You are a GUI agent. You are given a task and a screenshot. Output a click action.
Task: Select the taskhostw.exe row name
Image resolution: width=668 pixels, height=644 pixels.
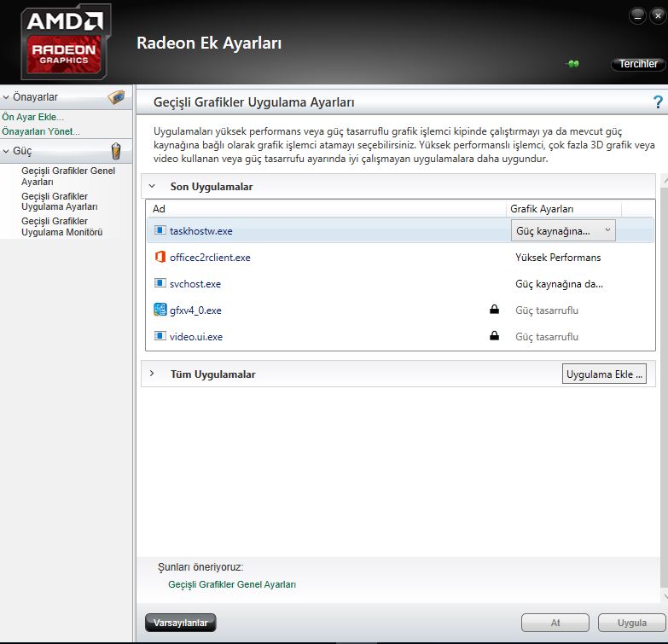coord(201,231)
